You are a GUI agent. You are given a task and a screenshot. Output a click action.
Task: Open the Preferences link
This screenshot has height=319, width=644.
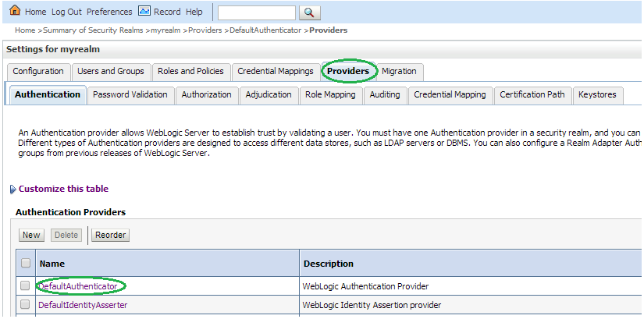[109, 12]
